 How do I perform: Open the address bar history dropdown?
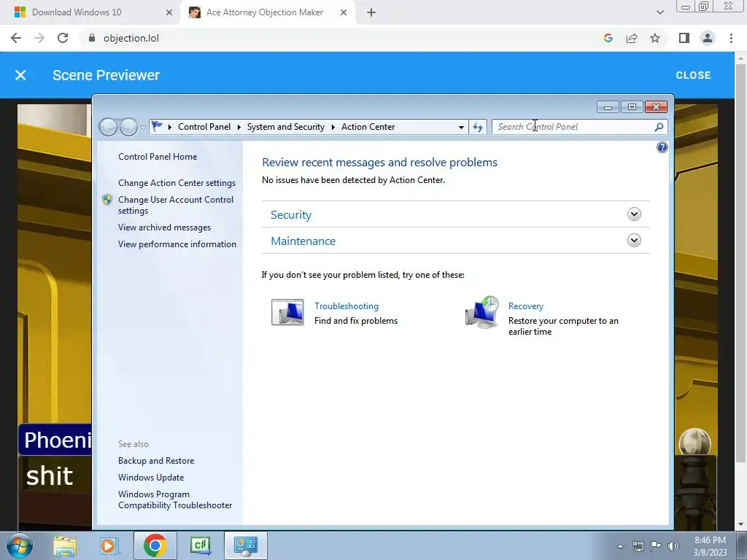[x=461, y=127]
